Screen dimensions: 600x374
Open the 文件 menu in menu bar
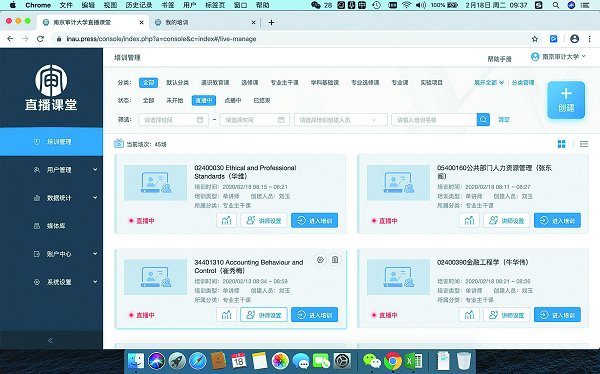66,5
